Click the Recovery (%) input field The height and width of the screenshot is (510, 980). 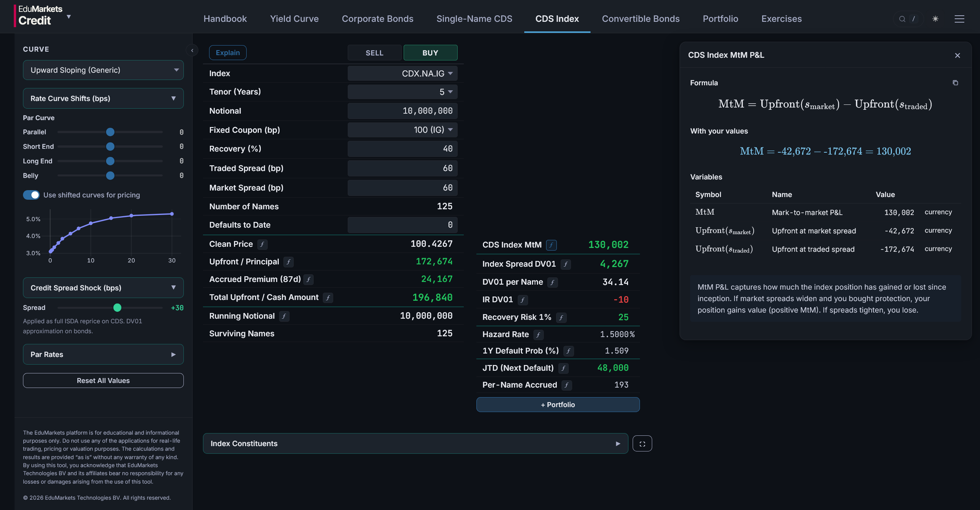(x=402, y=149)
